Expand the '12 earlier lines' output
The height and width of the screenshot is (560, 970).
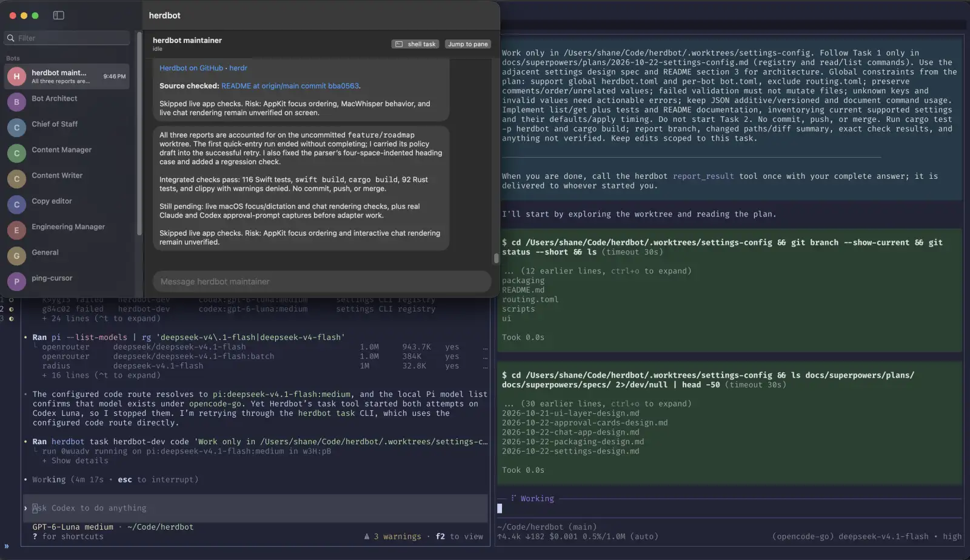[597, 271]
